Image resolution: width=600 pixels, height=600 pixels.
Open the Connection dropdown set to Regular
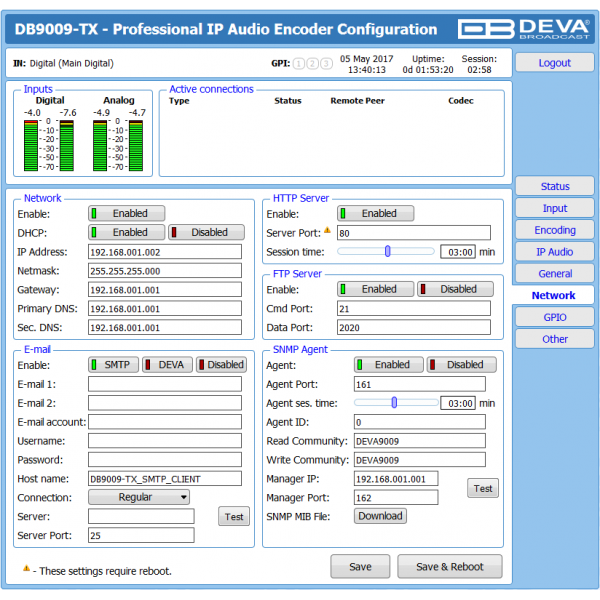coord(139,497)
